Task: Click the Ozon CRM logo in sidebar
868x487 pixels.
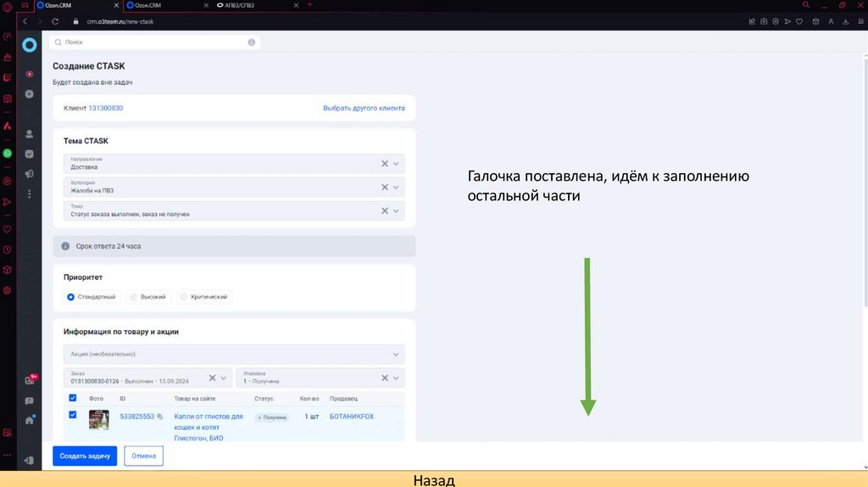Action: click(30, 45)
